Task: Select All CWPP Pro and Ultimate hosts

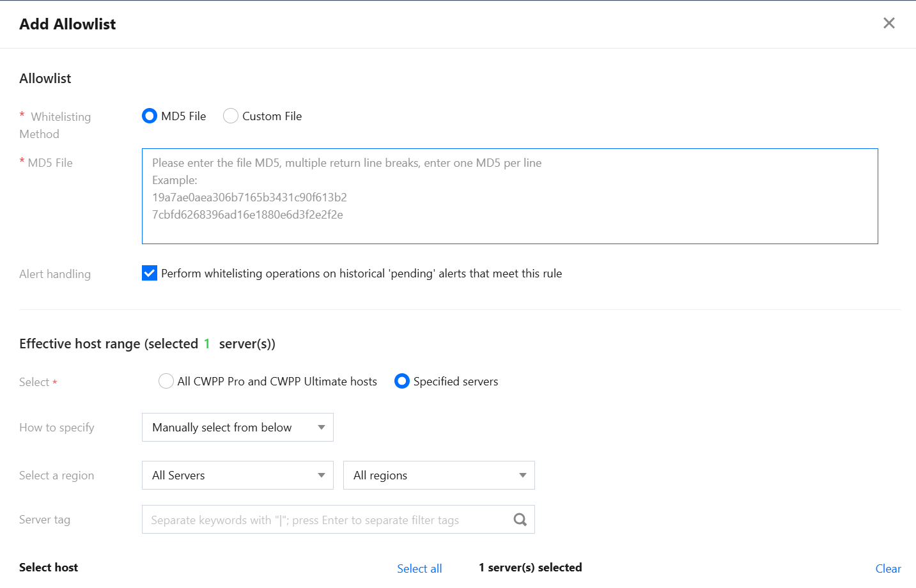Action: pos(166,382)
